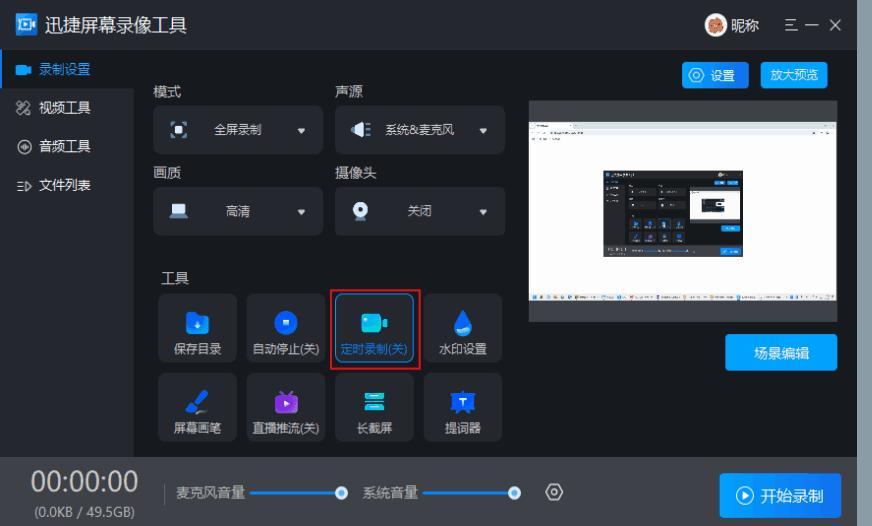This screenshot has height=526, width=872.
Task: Switch to the 文件列表 sidebar tab
Action: [65, 185]
